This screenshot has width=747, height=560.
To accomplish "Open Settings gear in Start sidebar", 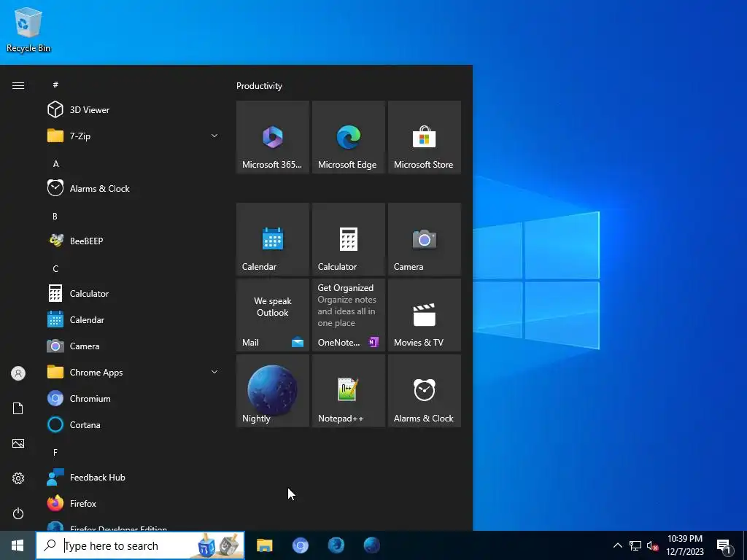I will (18, 478).
